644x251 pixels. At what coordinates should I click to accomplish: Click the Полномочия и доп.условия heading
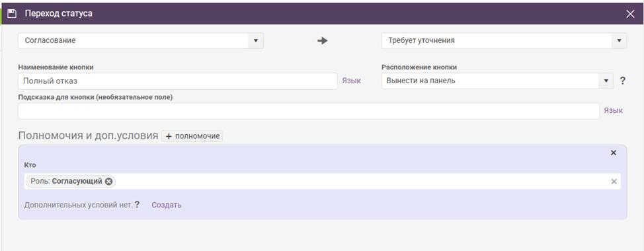(x=89, y=136)
